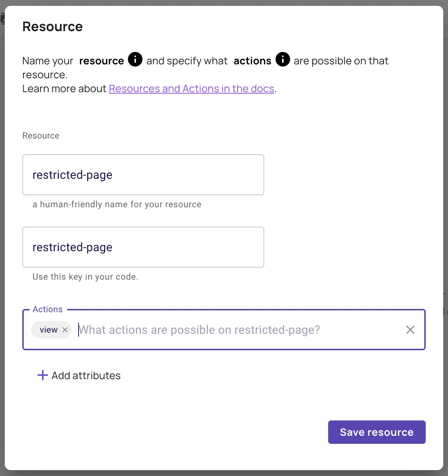
Task: Focus the resource key input field
Action: click(143, 247)
